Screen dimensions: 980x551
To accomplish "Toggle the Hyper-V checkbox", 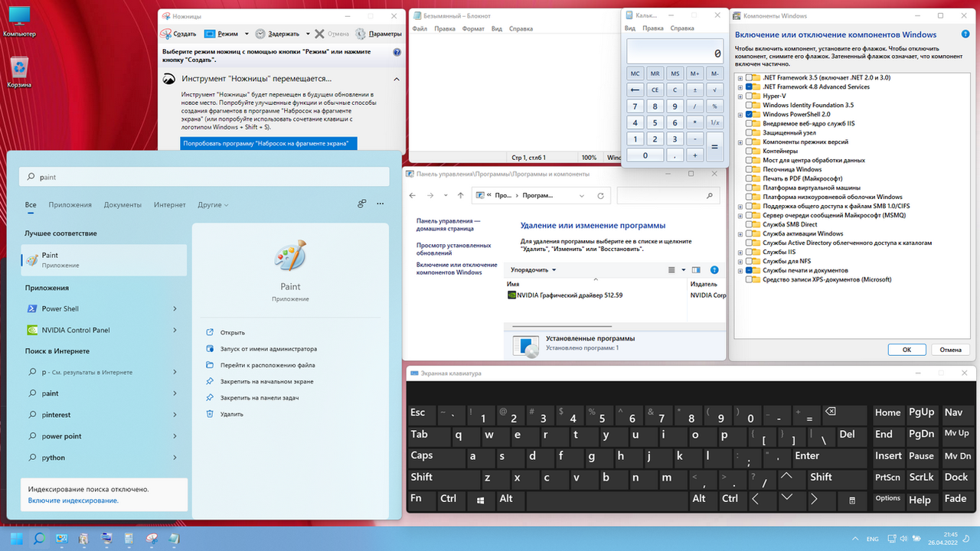I will (x=749, y=96).
